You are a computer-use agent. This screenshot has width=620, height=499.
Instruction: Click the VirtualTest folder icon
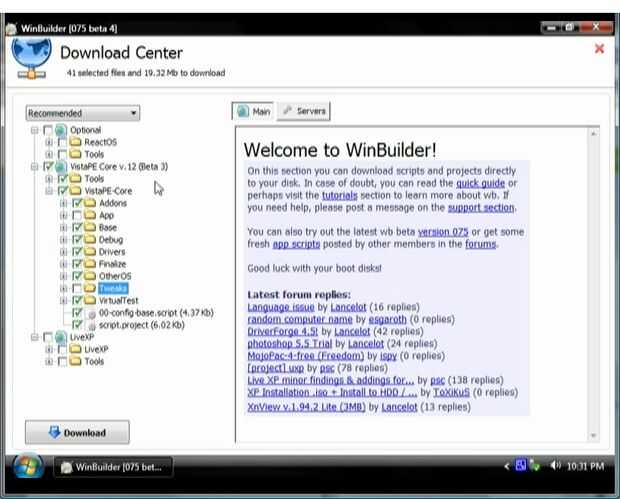point(90,301)
